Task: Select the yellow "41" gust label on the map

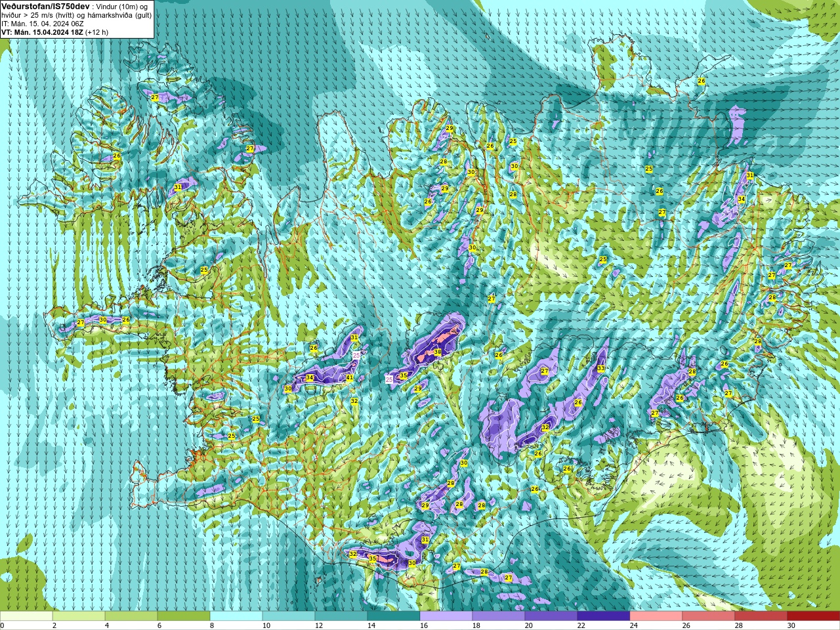Action: pos(350,378)
